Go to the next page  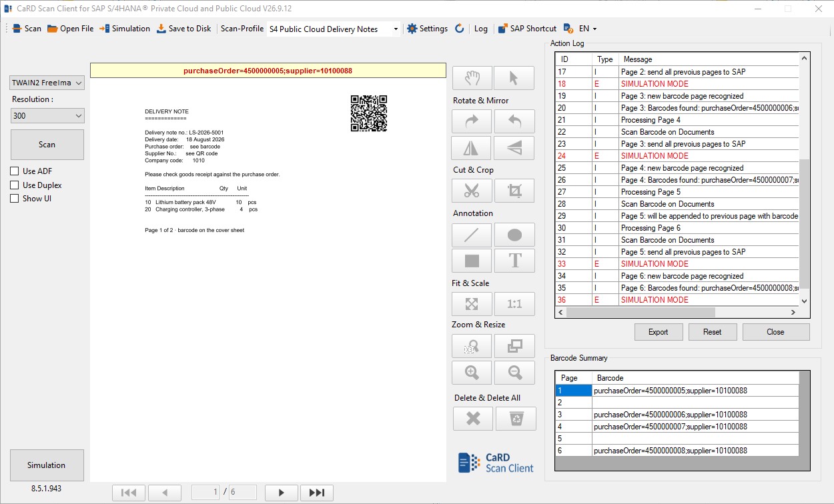coord(281,493)
